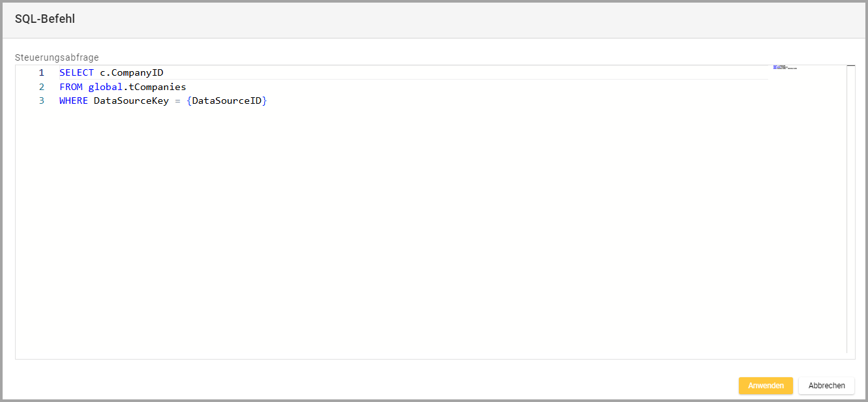Image resolution: width=868 pixels, height=402 pixels.
Task: Click the equals sign on line 3
Action: pos(177,101)
